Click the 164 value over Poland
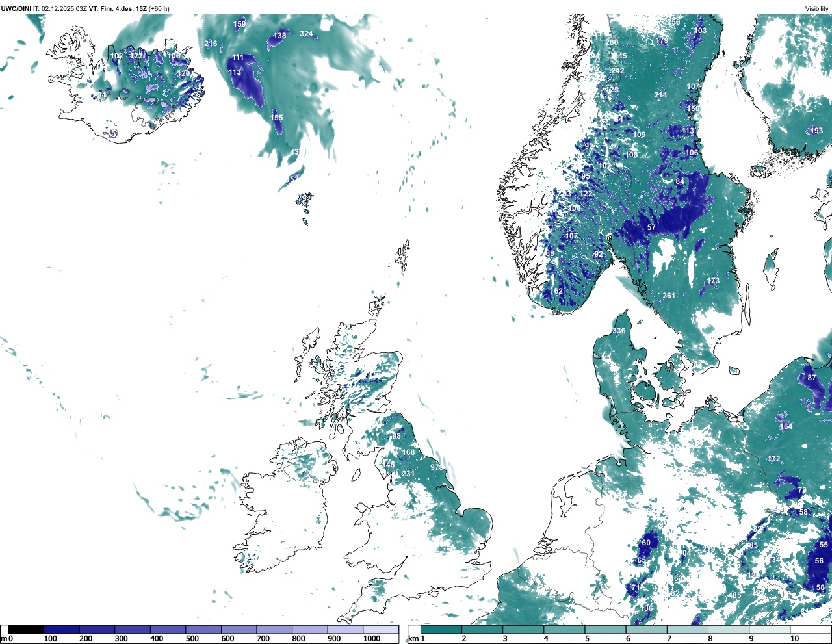The height and width of the screenshot is (644, 832). click(786, 426)
